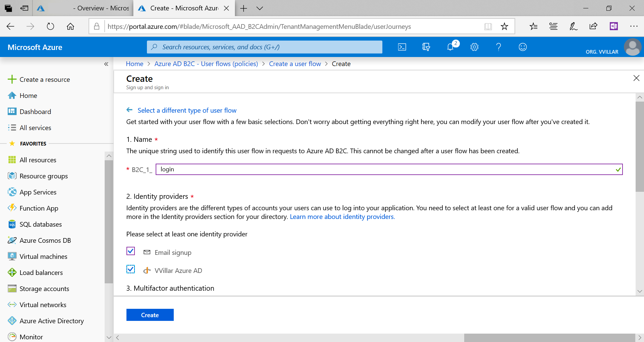Open the browser tab list dropdown
The width and height of the screenshot is (644, 342).
260,8
